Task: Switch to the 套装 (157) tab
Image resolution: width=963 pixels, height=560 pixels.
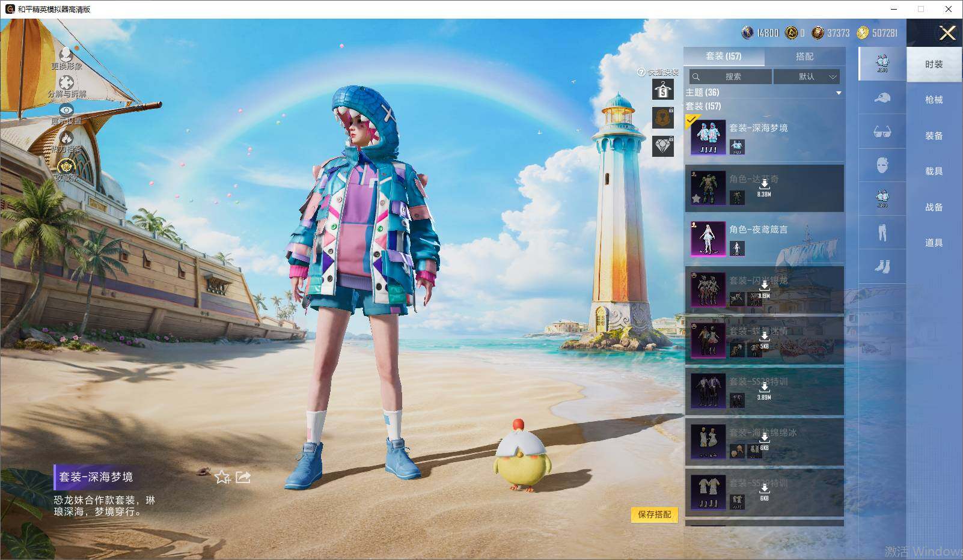Action: 724,56
